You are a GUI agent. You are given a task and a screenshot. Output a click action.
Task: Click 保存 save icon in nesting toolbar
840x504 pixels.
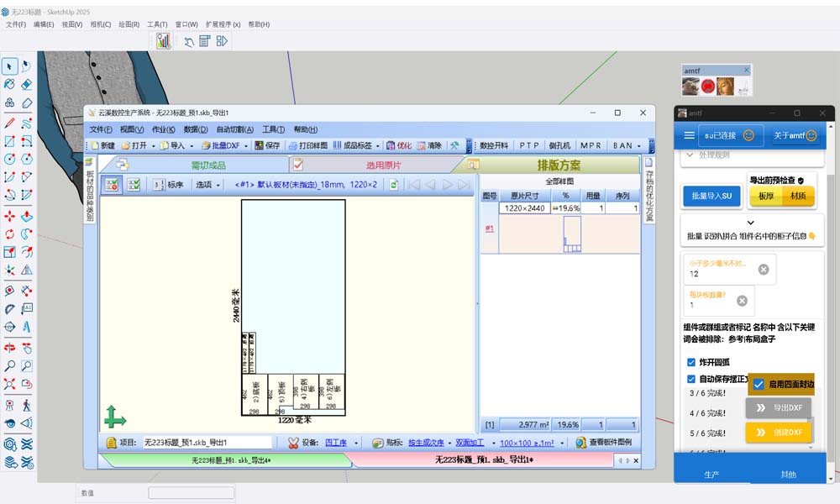point(267,145)
